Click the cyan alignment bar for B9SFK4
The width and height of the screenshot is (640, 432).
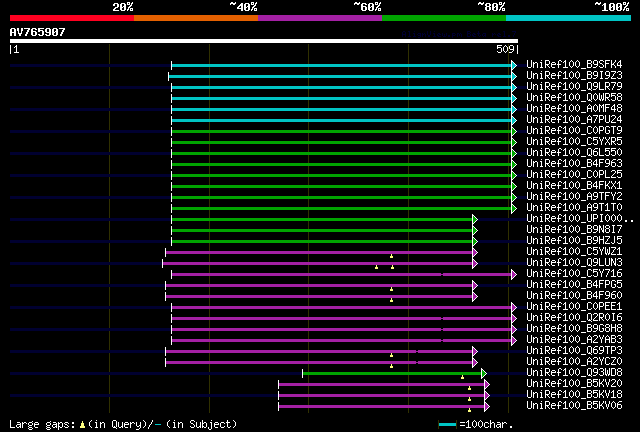(342, 65)
